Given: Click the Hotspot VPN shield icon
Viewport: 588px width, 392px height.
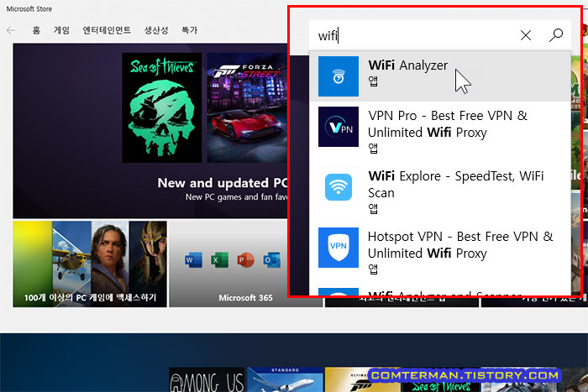Looking at the screenshot, I should tap(339, 248).
